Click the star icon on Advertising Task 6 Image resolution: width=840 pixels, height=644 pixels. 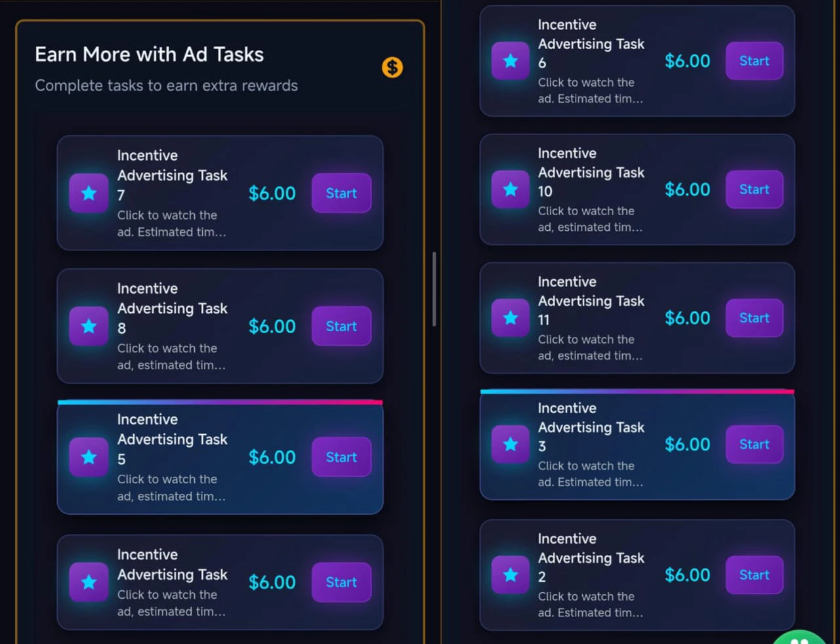click(x=510, y=60)
